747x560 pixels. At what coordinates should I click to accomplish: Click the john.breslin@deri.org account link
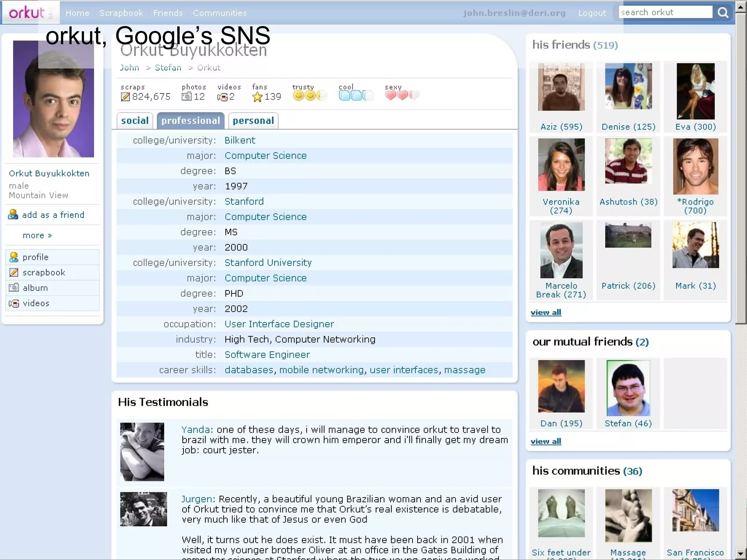pos(514,13)
